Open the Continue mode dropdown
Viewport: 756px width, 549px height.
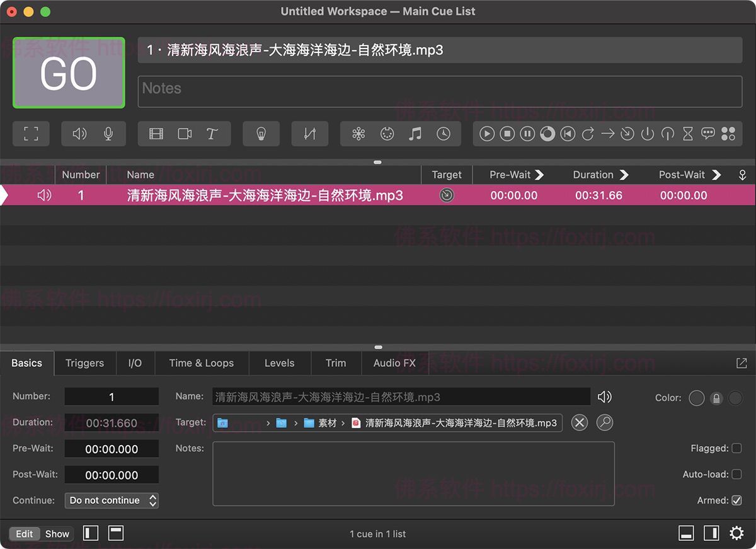pos(112,500)
